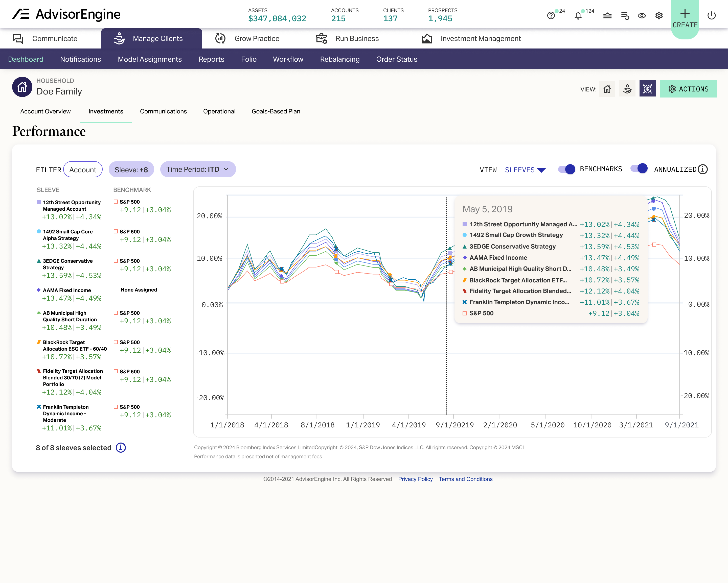728x583 pixels.
Task: Switch to client hand-person view icon
Action: click(x=627, y=89)
